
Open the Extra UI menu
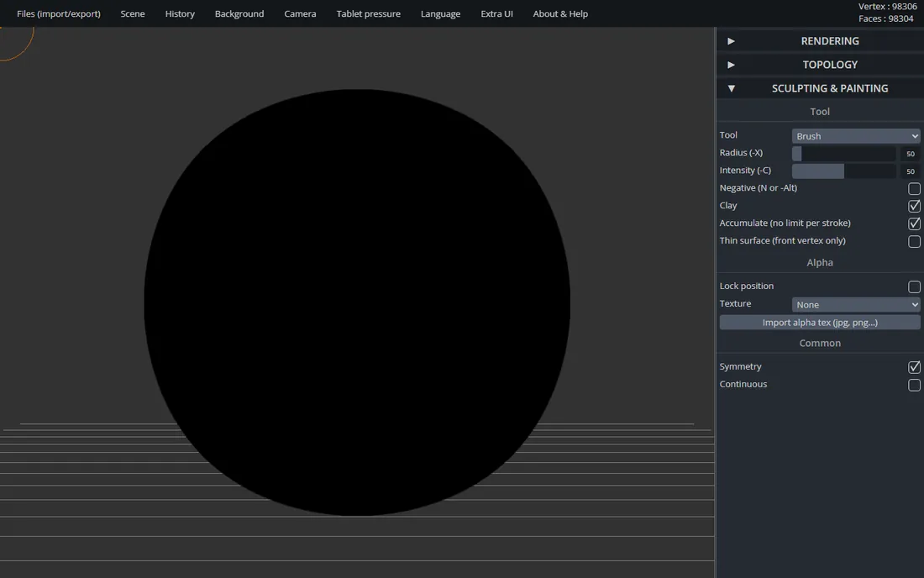point(496,13)
